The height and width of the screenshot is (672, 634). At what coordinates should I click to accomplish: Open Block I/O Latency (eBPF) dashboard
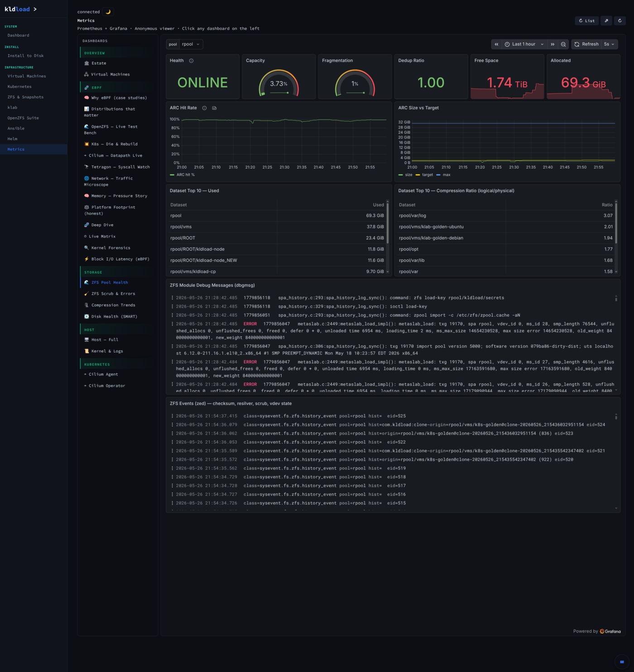coord(117,259)
